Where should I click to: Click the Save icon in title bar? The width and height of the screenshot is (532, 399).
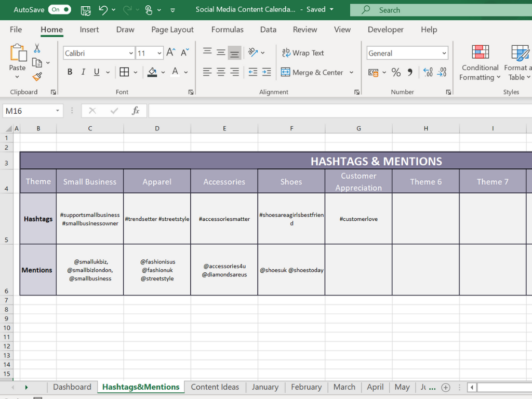(86, 10)
